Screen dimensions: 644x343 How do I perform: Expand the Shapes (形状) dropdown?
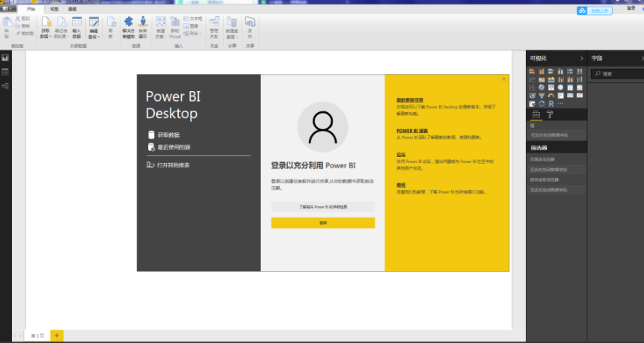click(200, 34)
